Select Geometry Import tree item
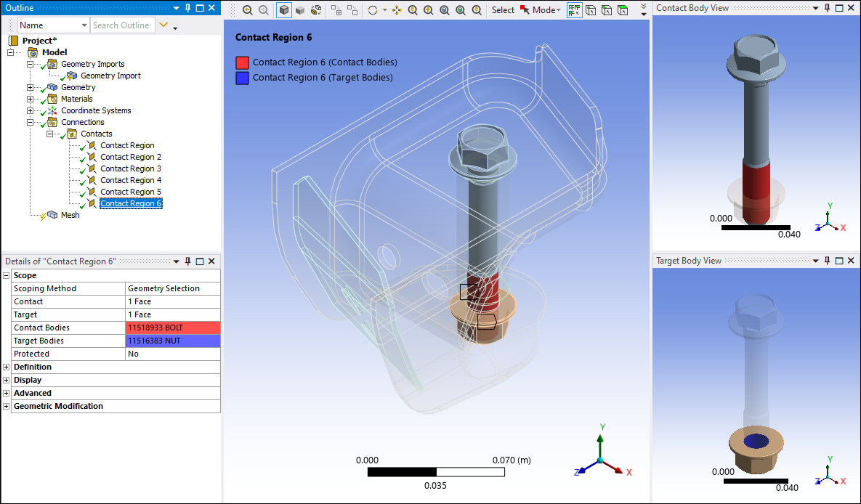861x504 pixels. (110, 76)
